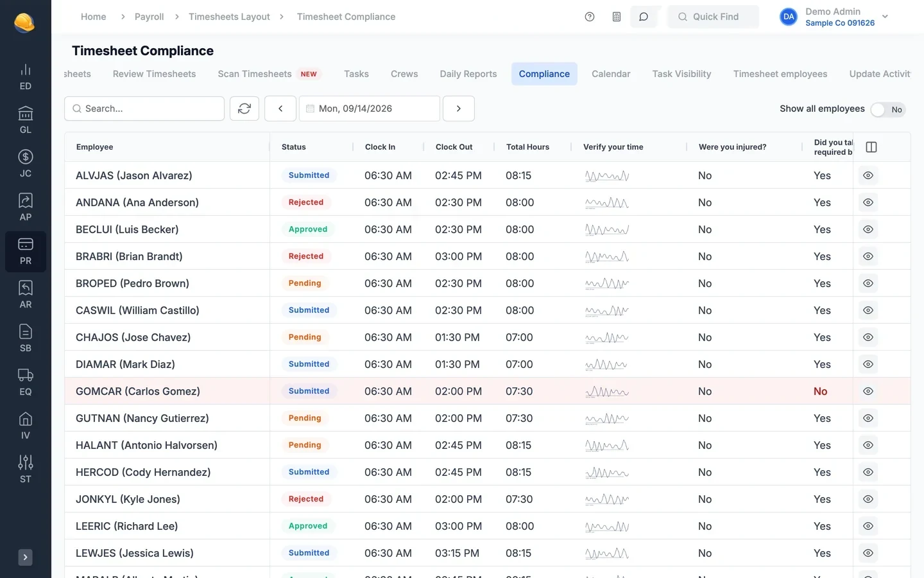Open the SB module in sidebar
This screenshot has height=578, width=924.
tap(26, 339)
